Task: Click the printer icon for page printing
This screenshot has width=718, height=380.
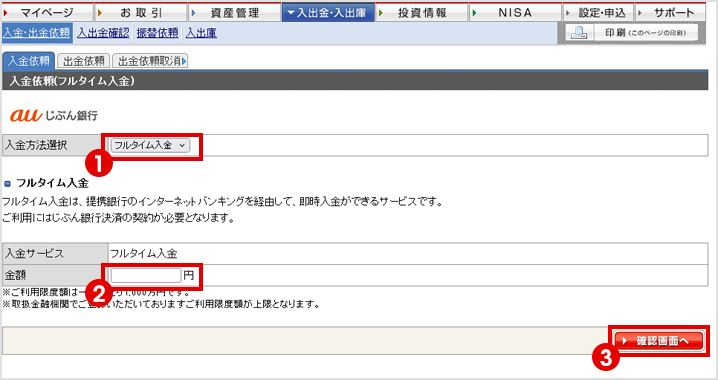Action: (x=579, y=33)
